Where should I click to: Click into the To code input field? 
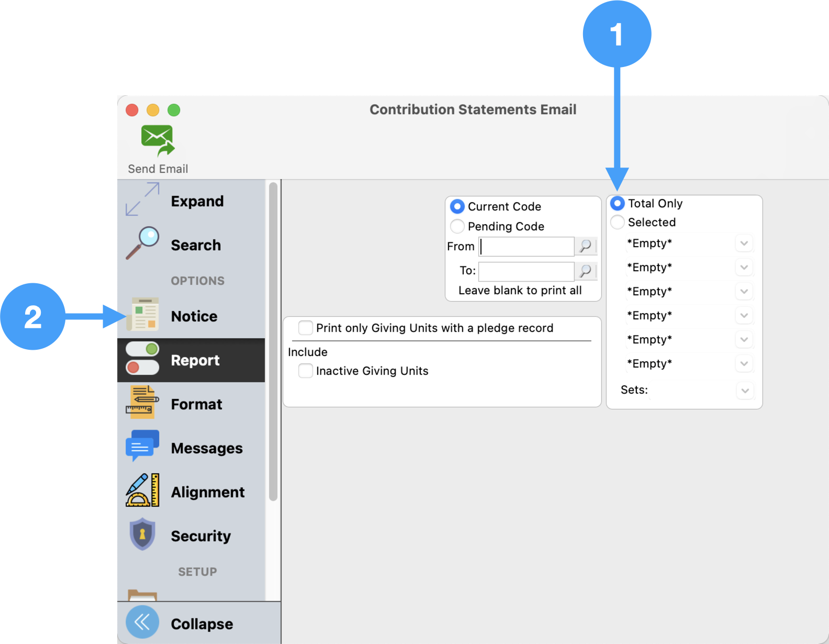coord(526,271)
